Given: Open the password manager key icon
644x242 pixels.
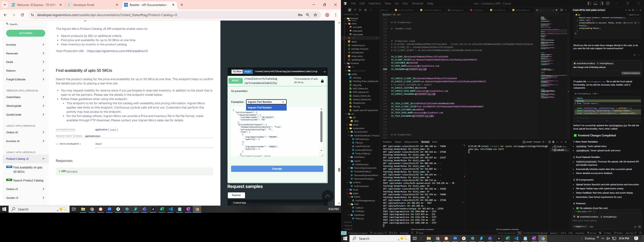Looking at the screenshot, I should point(300,15).
